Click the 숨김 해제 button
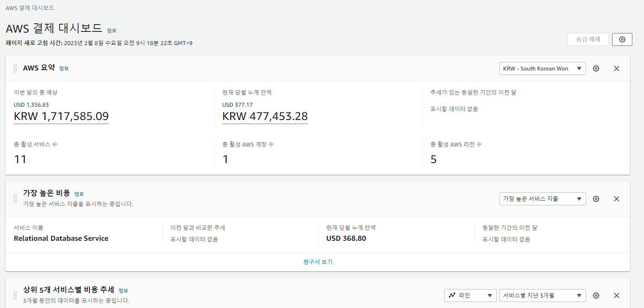This screenshot has width=644, height=308. pyautogui.click(x=588, y=39)
